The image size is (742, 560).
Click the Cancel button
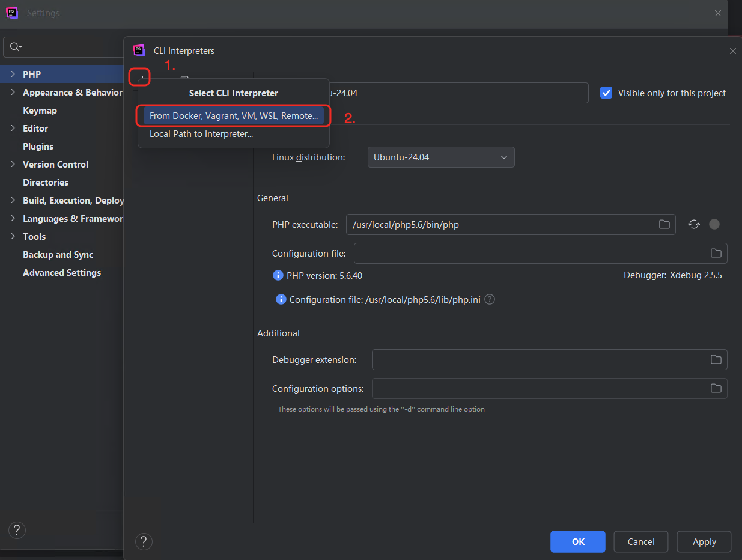(641, 541)
